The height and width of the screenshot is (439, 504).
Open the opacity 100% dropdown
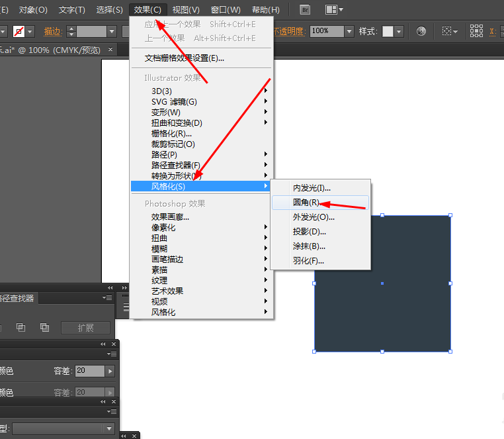tap(349, 31)
